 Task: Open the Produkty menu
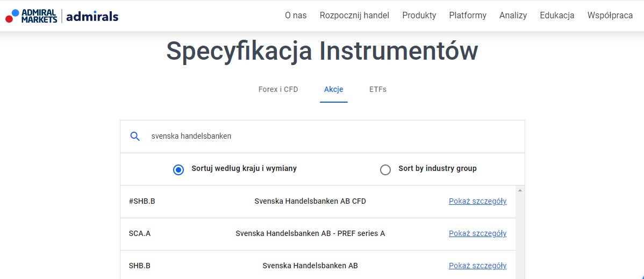(x=419, y=16)
